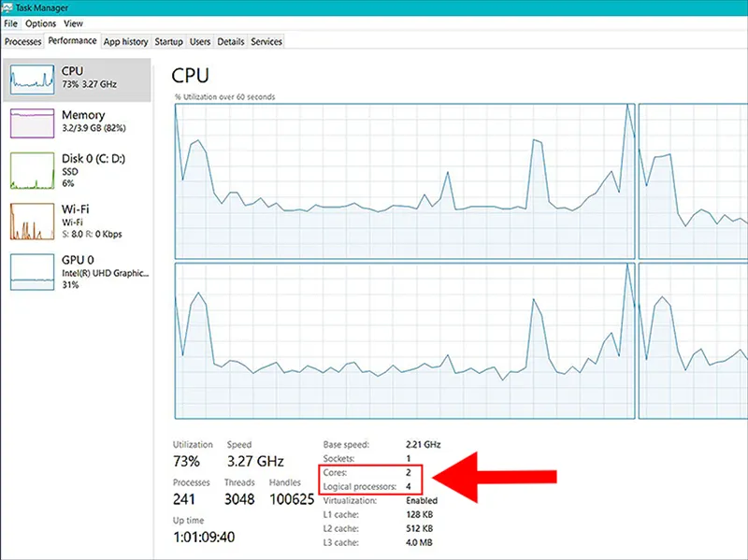The width and height of the screenshot is (748, 560).
Task: Open the Startup tab
Action: (169, 41)
